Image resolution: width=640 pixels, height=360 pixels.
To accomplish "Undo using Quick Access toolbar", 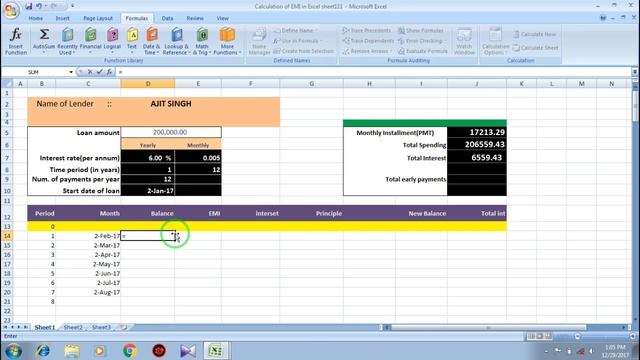I will pos(39,6).
